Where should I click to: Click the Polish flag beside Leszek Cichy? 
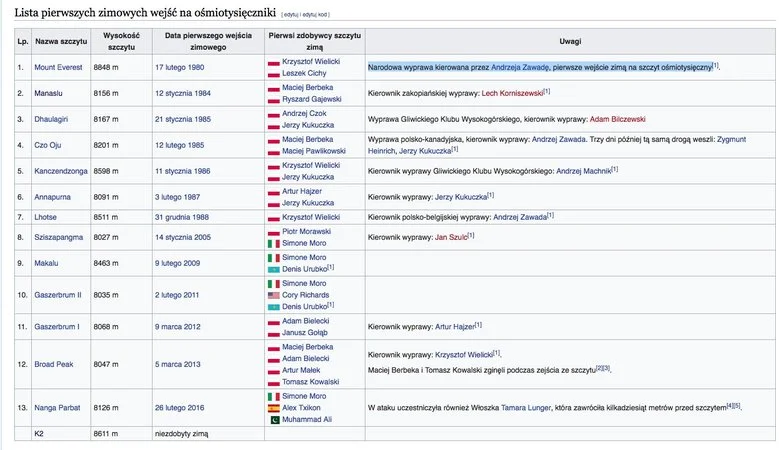[274, 74]
